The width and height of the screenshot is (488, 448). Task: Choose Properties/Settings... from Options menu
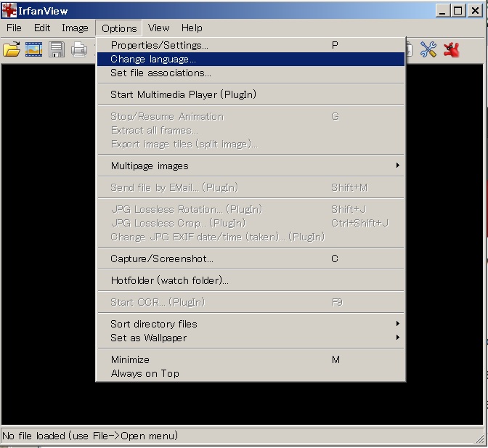[159, 45]
